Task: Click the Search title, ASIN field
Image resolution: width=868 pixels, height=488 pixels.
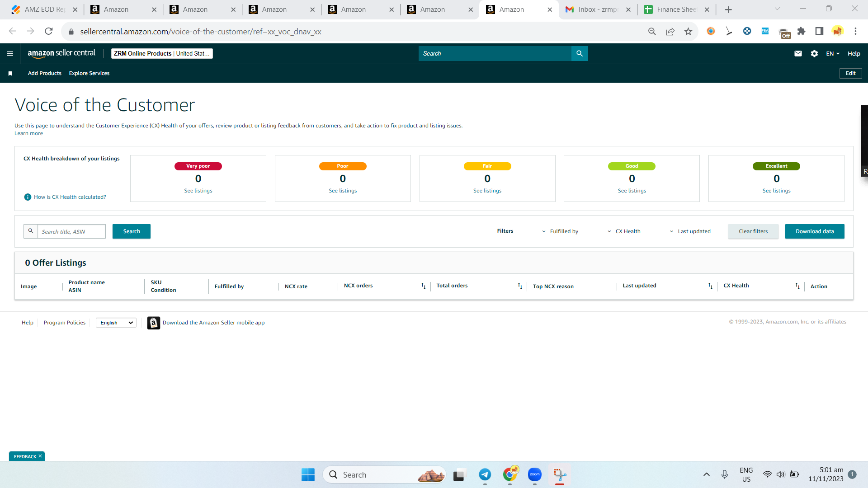Action: pyautogui.click(x=71, y=231)
